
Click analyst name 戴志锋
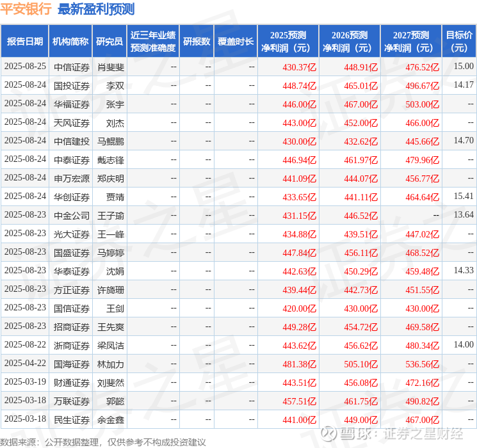point(111,160)
